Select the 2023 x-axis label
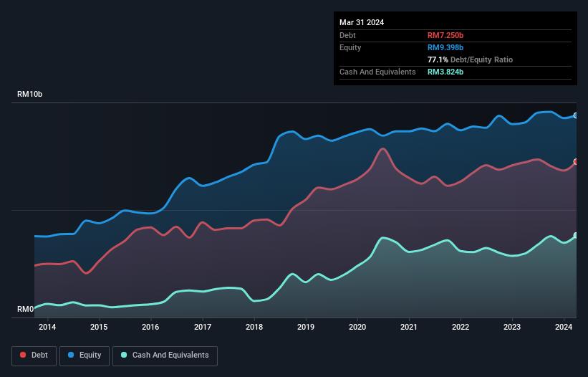Viewport: 588px width, 377px height. (x=512, y=327)
